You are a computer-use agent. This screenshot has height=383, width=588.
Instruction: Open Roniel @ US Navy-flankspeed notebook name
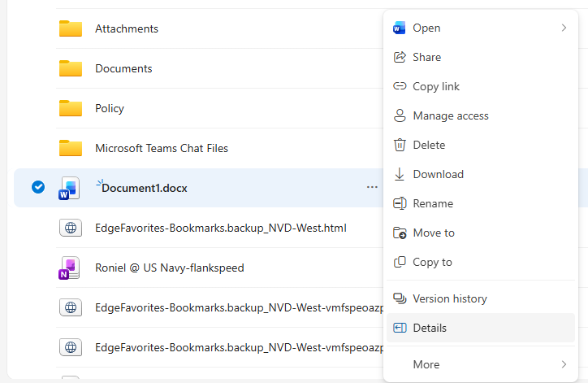point(170,268)
